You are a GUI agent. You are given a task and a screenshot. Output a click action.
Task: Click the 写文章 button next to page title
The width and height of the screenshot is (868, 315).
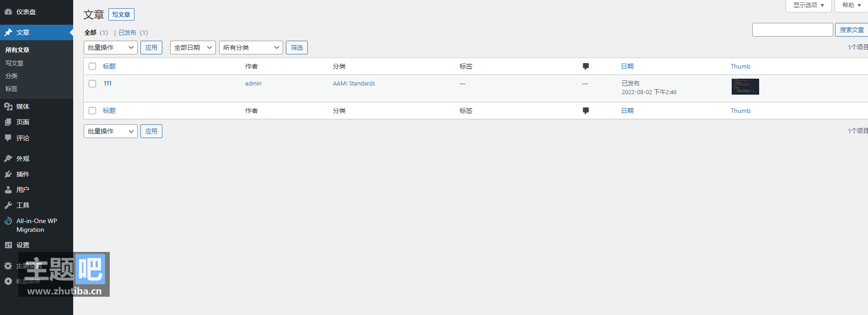tap(121, 15)
